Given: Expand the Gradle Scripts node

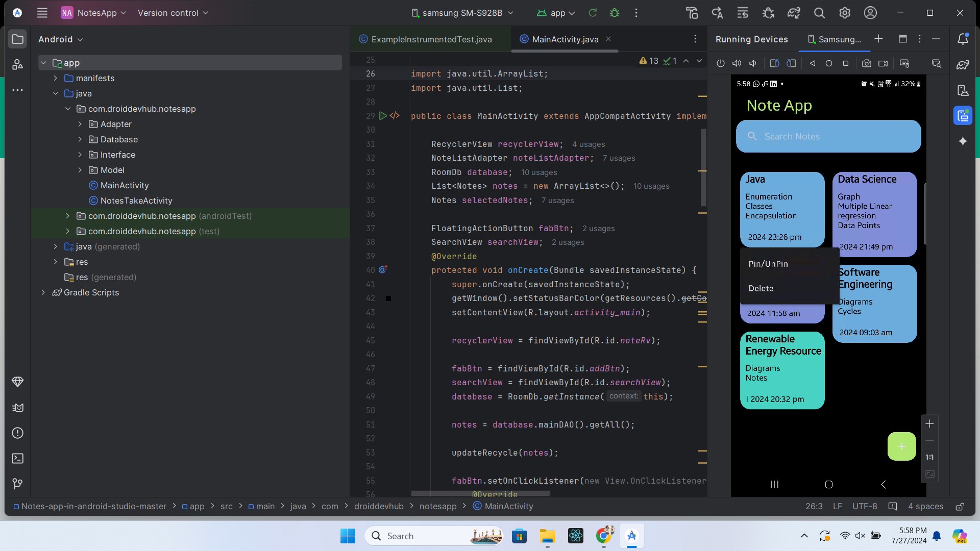Looking at the screenshot, I should (43, 292).
